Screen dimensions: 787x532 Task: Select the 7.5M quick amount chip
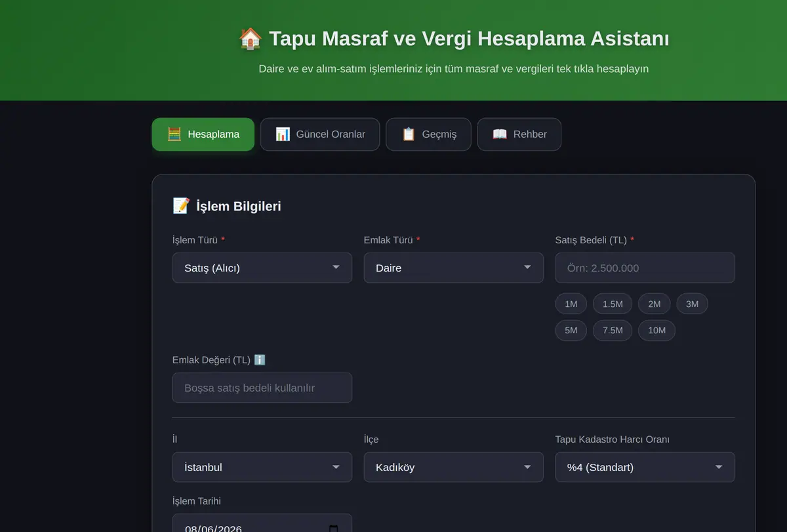click(x=613, y=330)
